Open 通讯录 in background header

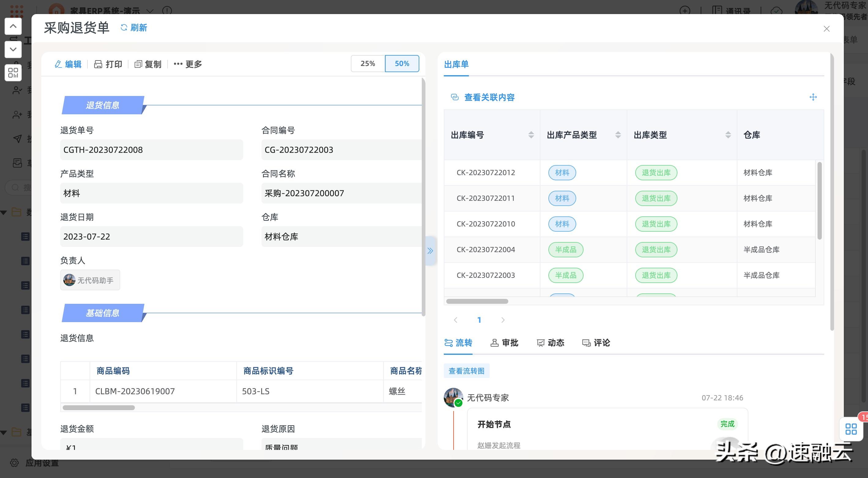(732, 11)
